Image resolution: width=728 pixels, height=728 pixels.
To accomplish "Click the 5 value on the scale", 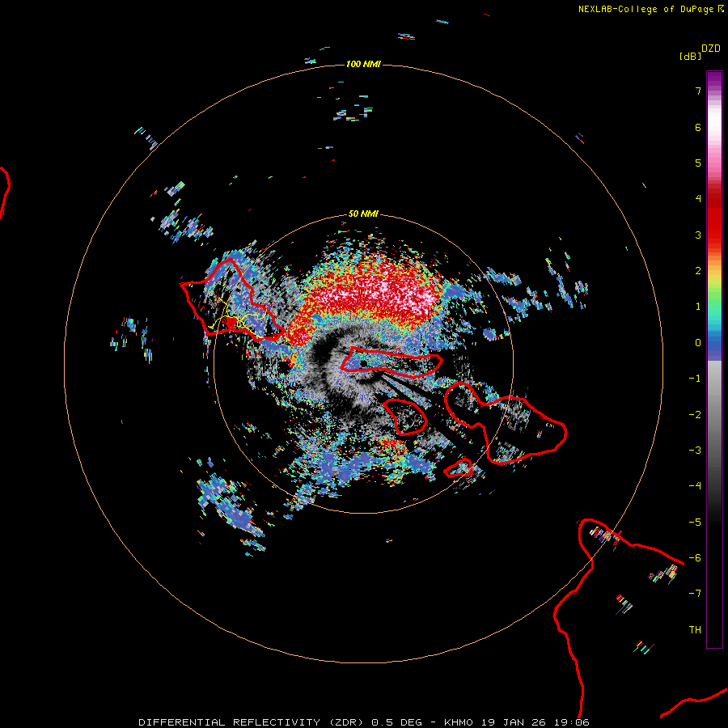I will coord(698,163).
